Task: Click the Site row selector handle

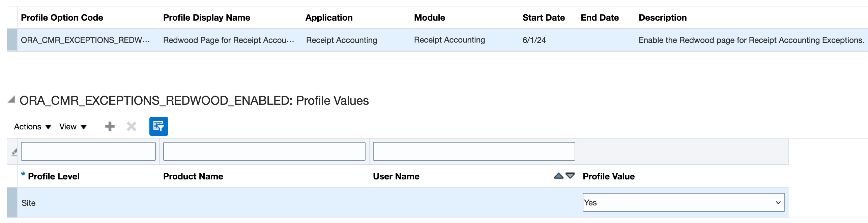Action: (12, 203)
